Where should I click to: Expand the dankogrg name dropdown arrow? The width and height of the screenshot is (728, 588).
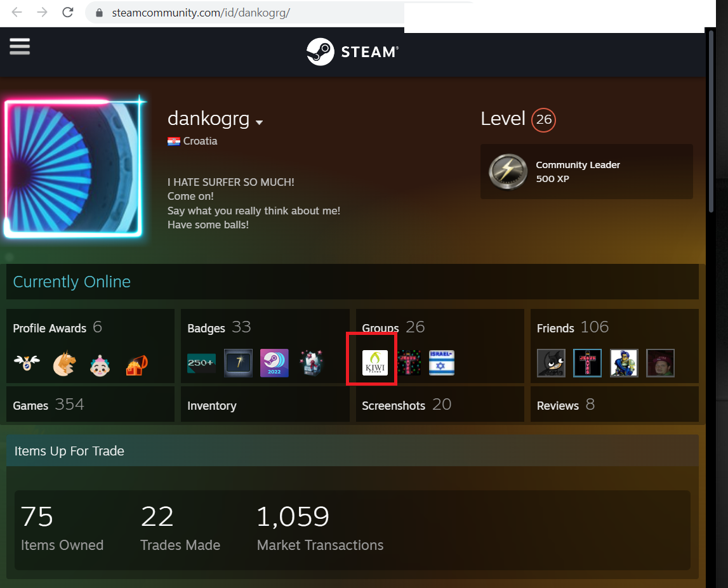259,122
